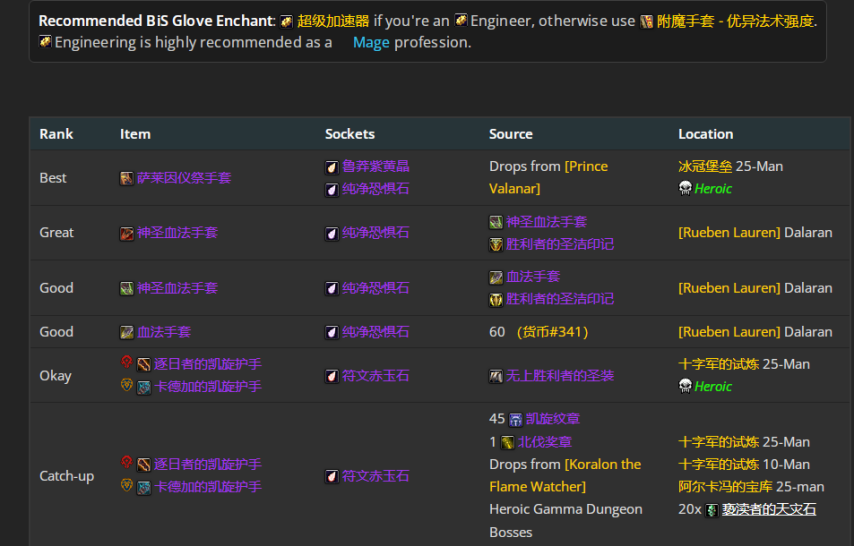The width and height of the screenshot is (854, 546).
Task: Open the Mage class link
Action: pyautogui.click(x=371, y=43)
